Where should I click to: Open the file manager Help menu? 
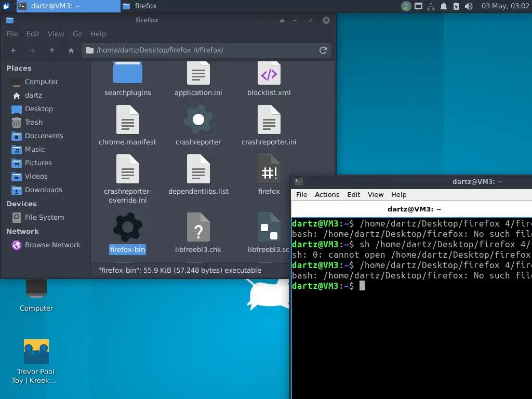pos(98,34)
